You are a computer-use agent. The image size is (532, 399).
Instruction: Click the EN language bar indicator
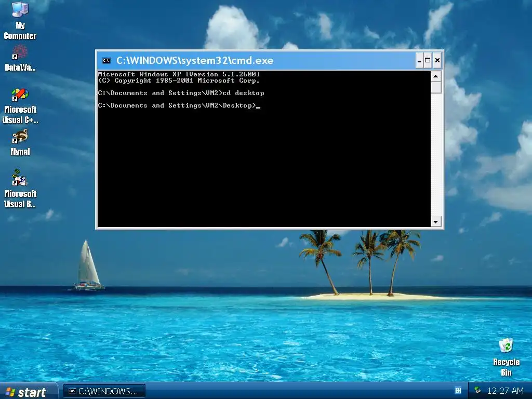tap(458, 391)
